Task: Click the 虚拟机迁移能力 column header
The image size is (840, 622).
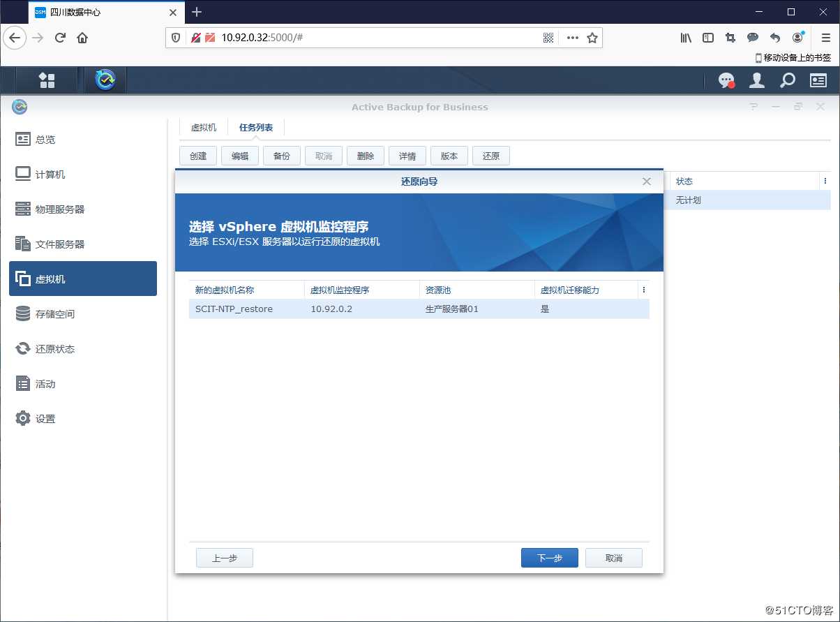Action: coord(586,290)
